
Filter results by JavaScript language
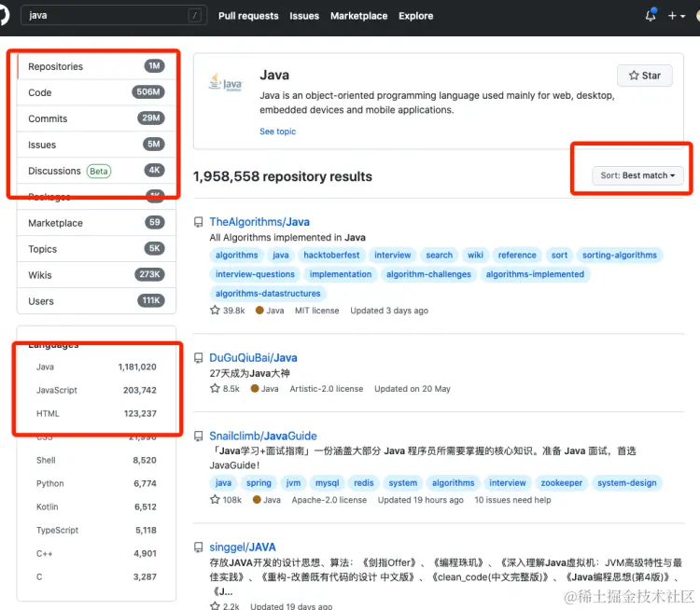[x=96, y=390]
